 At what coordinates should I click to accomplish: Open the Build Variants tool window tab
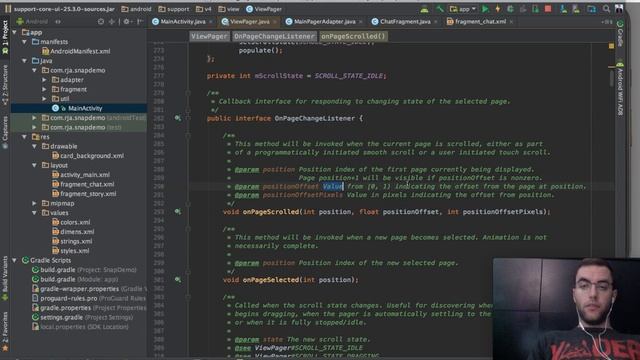click(x=5, y=278)
